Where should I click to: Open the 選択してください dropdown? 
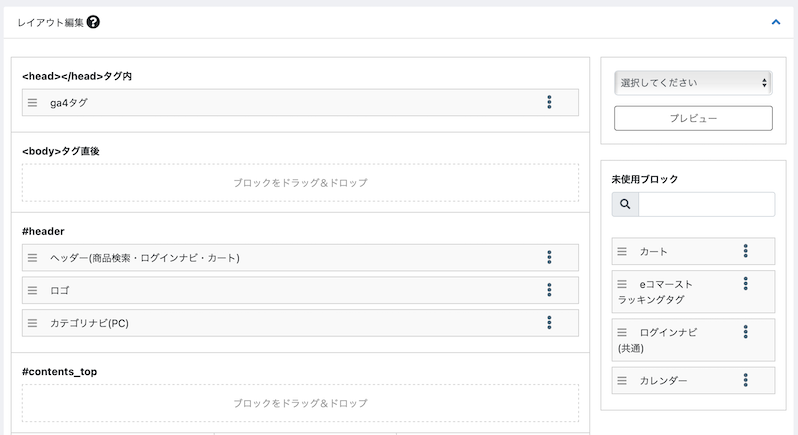693,82
